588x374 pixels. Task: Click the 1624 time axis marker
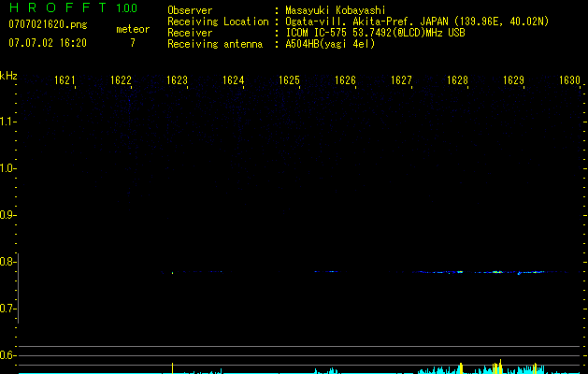[233, 80]
